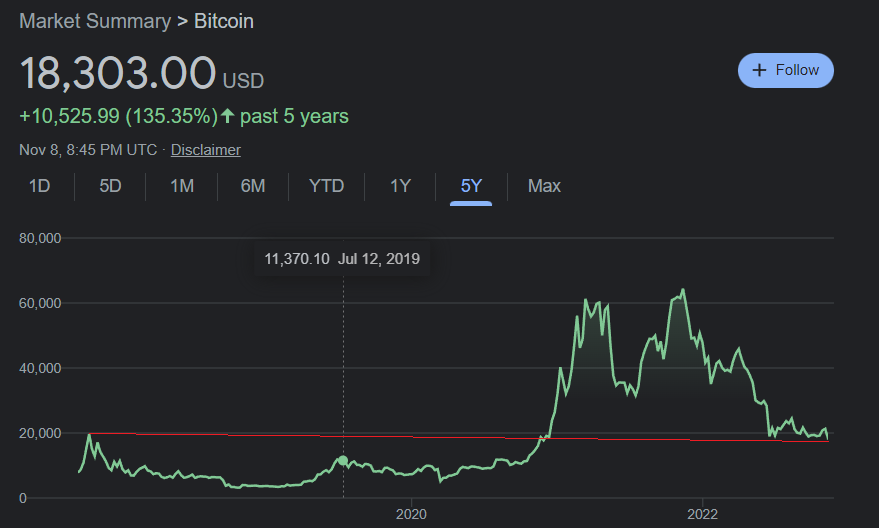Select the 6M range tab
The width and height of the screenshot is (879, 528).
[x=253, y=186]
